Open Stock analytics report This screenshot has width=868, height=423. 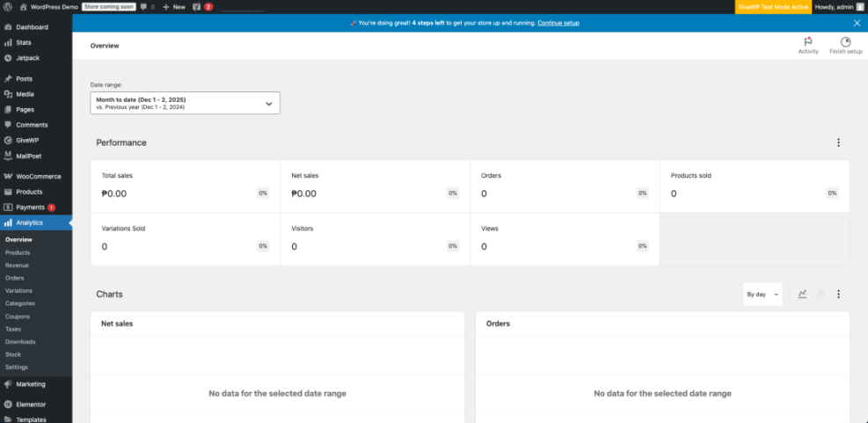coord(12,354)
